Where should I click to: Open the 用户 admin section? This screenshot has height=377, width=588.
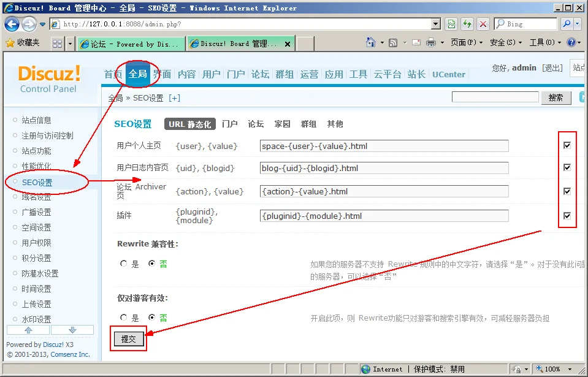[211, 74]
